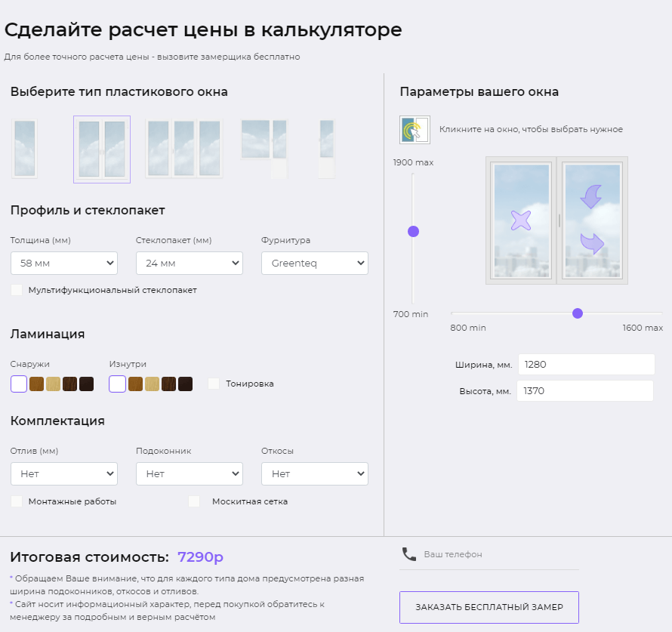This screenshot has width=672, height=632.
Task: Select golden oak inside lamination swatch
Action: (135, 384)
